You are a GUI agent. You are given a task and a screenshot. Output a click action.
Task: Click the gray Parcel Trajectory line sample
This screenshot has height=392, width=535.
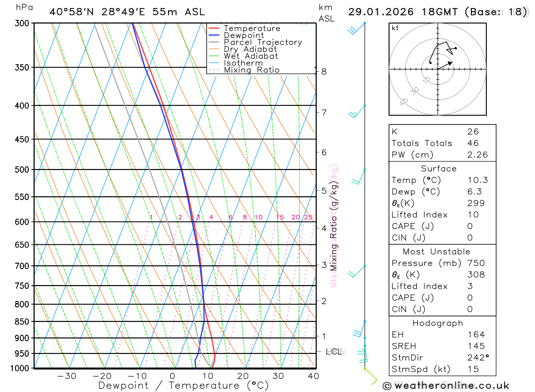click(213, 42)
